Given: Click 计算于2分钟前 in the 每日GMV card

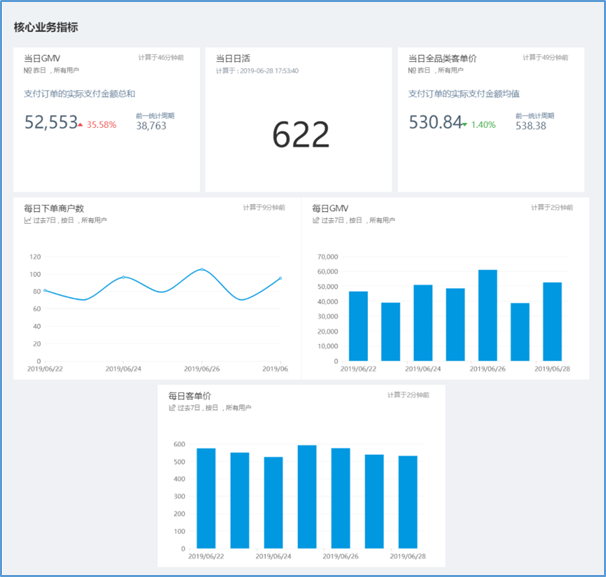Looking at the screenshot, I should click(552, 208).
